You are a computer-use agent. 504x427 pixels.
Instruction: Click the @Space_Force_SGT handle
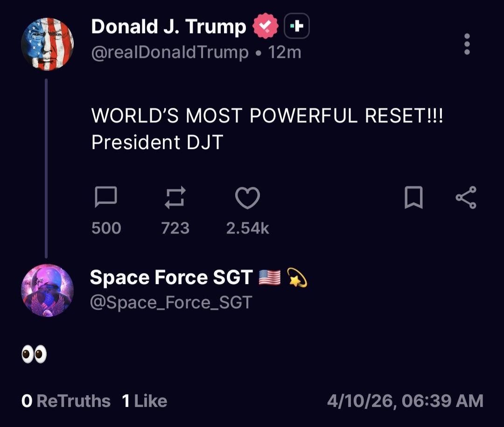coord(170,302)
